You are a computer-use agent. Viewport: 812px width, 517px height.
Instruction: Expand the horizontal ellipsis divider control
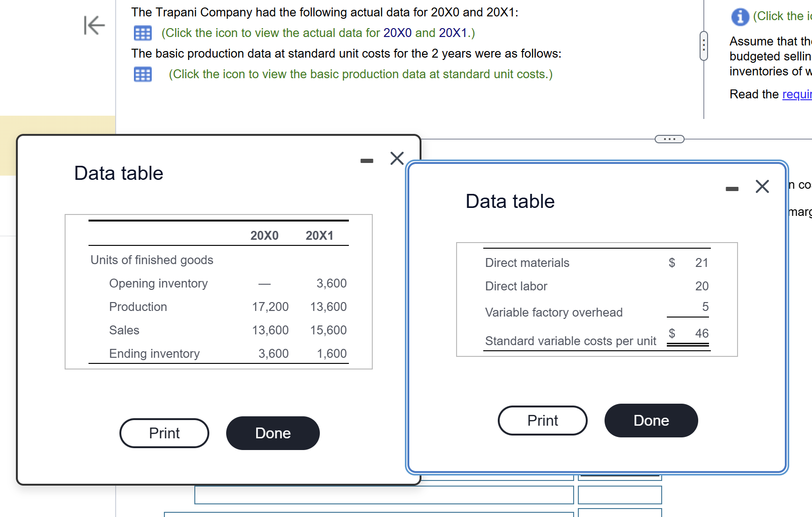(669, 139)
